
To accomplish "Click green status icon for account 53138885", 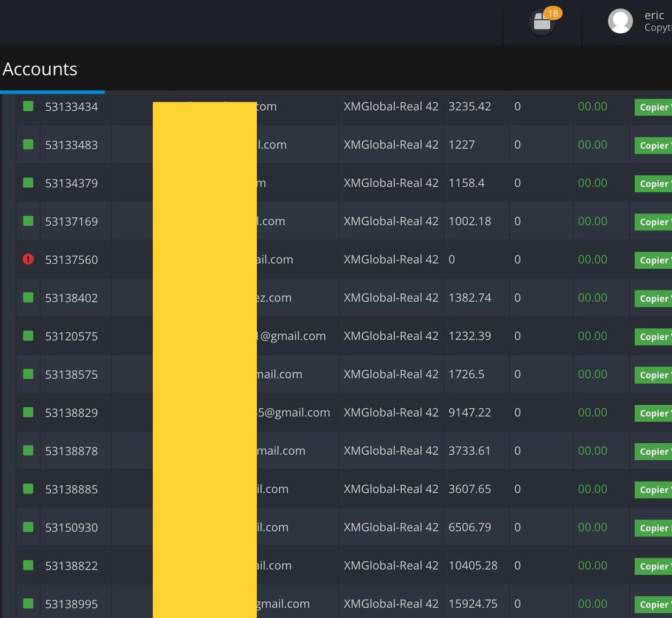I will click(28, 488).
